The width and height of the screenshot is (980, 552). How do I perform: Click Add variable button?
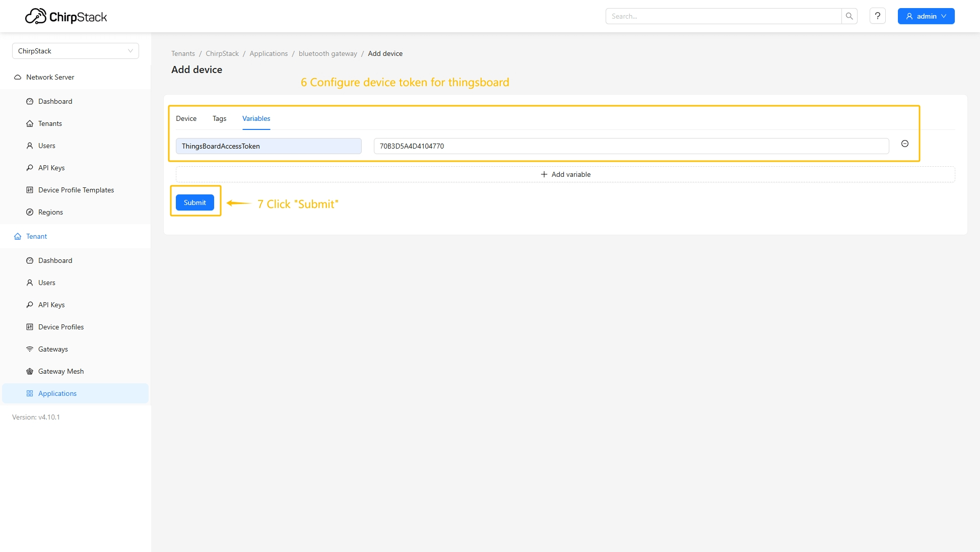(x=565, y=174)
